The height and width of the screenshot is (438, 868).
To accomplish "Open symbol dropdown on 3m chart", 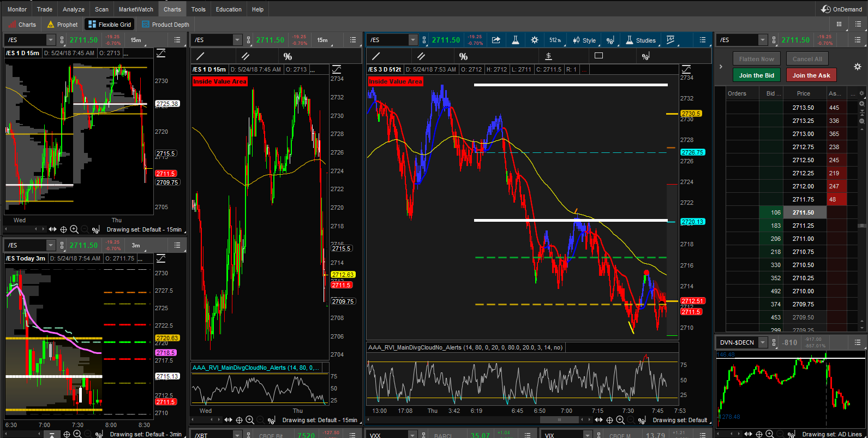I will [x=51, y=245].
